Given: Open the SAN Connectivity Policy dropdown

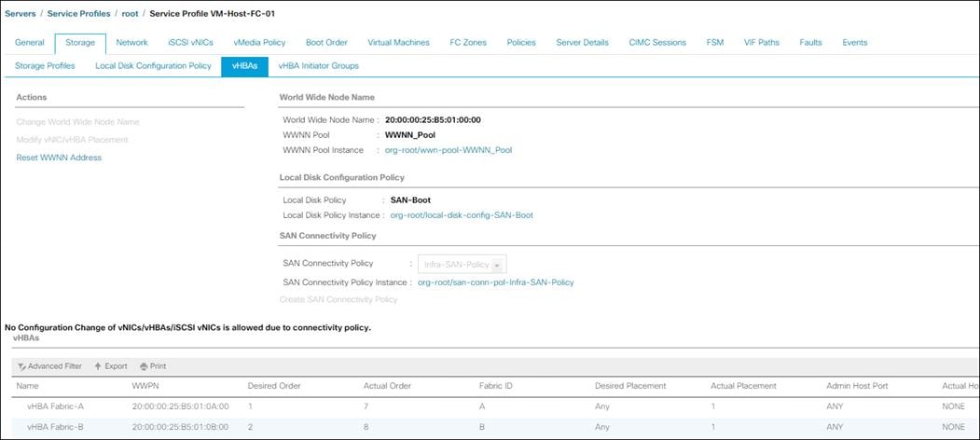Looking at the screenshot, I should 462,265.
